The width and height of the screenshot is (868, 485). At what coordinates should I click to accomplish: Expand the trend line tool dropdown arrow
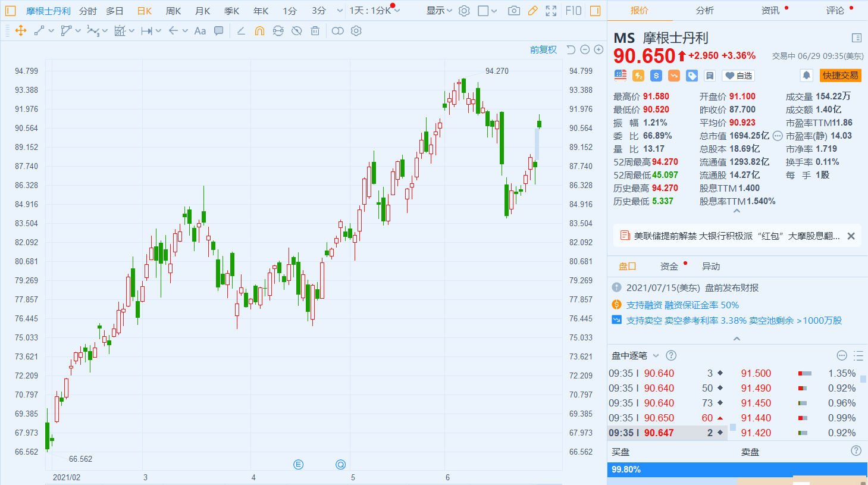click(51, 31)
